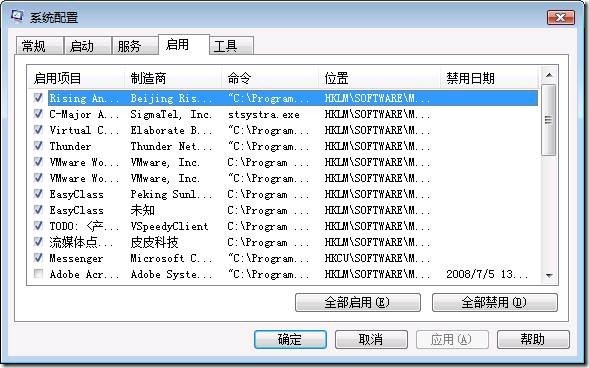Select the 启用 tab
Viewport: 589px width, 368px height.
pyautogui.click(x=183, y=44)
